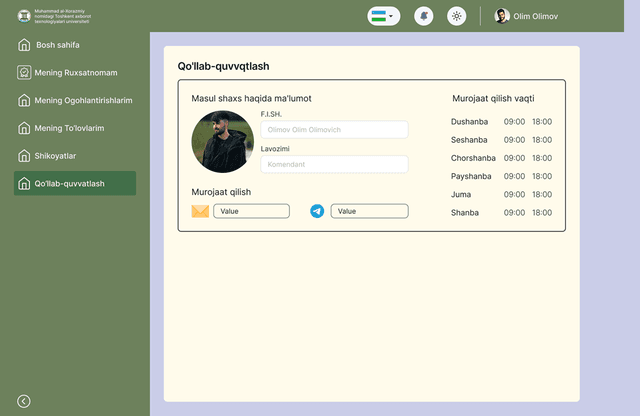Image resolution: width=640 pixels, height=416 pixels.
Task: Click the Lavozimi Komendant field
Action: pyautogui.click(x=334, y=164)
